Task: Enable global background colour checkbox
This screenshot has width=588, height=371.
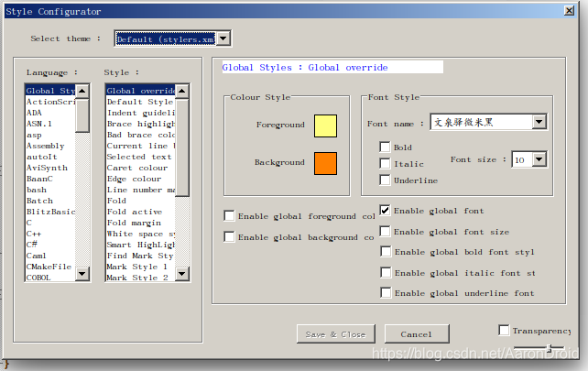Action: tap(229, 236)
